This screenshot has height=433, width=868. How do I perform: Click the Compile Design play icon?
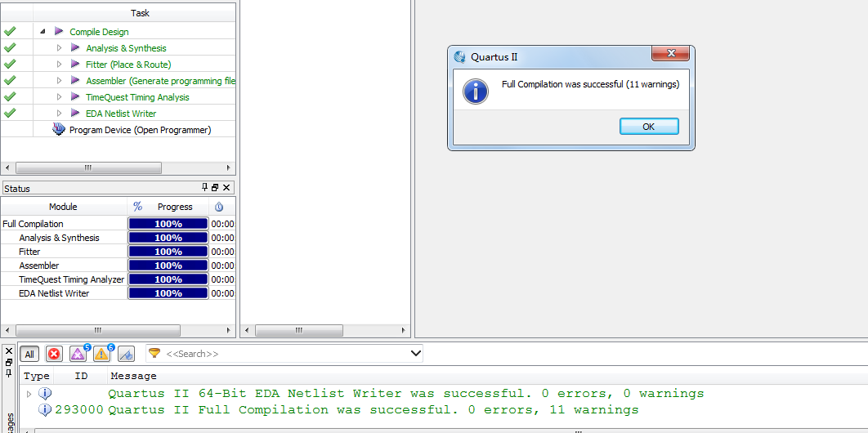(x=59, y=32)
